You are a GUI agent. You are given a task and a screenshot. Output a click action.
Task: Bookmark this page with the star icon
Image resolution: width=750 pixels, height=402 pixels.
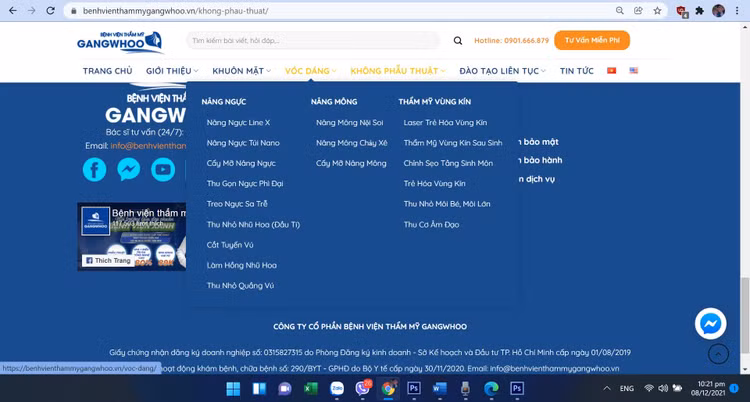[x=659, y=10]
